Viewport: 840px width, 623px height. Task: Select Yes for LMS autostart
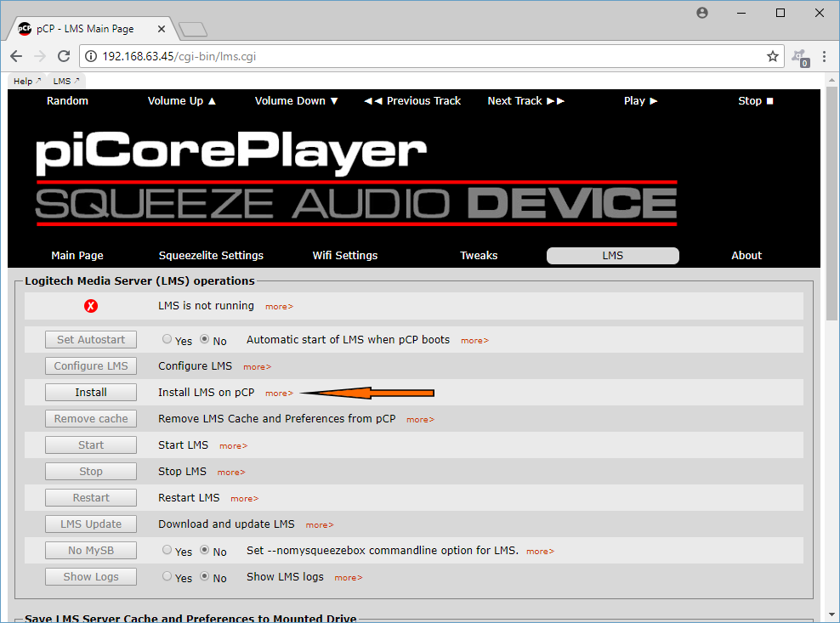click(x=167, y=339)
